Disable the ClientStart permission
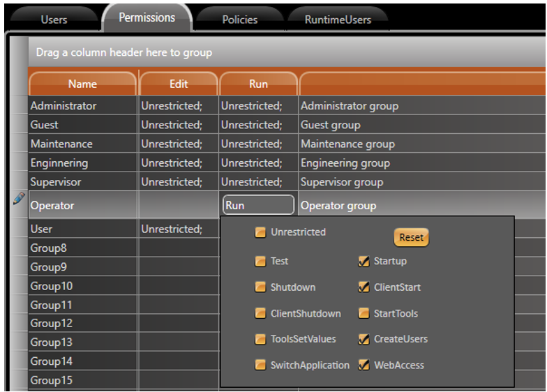 click(x=364, y=287)
